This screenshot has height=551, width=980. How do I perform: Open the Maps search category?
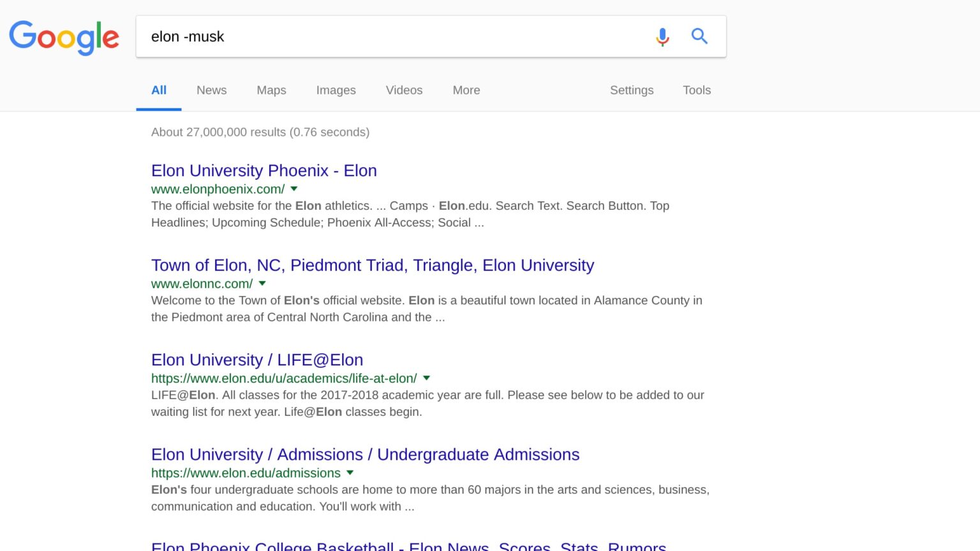point(271,90)
